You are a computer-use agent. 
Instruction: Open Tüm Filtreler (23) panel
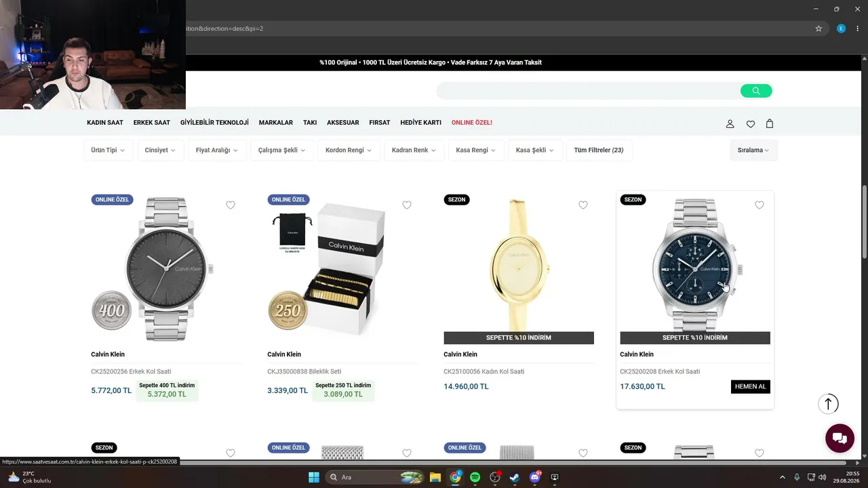599,150
